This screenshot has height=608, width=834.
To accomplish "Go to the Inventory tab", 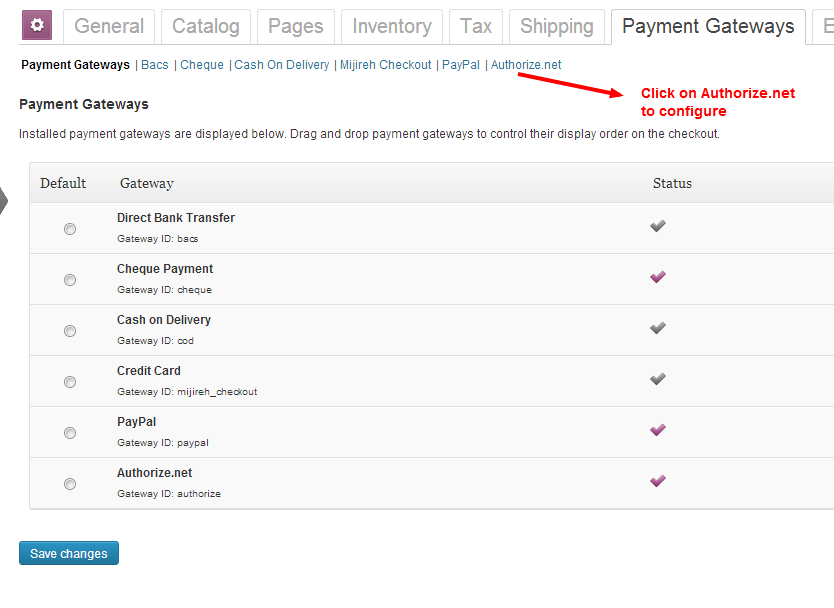I will [x=392, y=26].
